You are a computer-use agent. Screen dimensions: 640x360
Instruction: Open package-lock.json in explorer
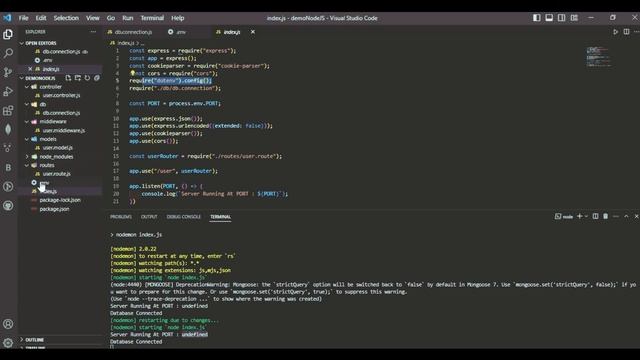[x=60, y=200]
